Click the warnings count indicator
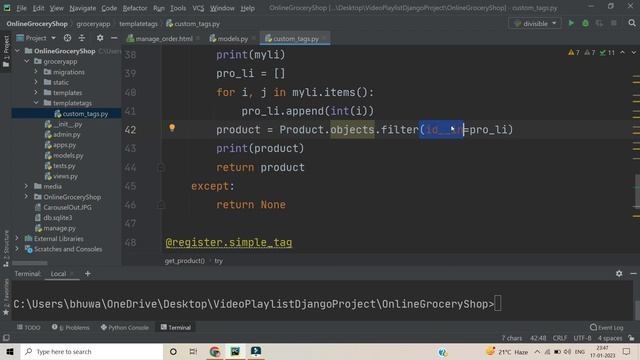Image resolution: width=640 pixels, height=360 pixels. point(574,53)
